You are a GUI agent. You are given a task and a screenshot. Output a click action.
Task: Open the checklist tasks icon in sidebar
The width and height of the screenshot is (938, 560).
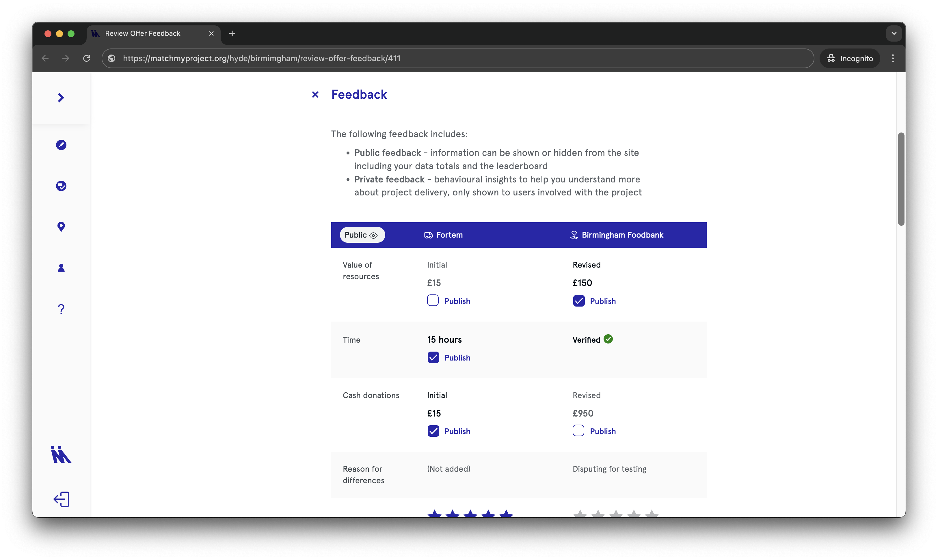pos(61,186)
